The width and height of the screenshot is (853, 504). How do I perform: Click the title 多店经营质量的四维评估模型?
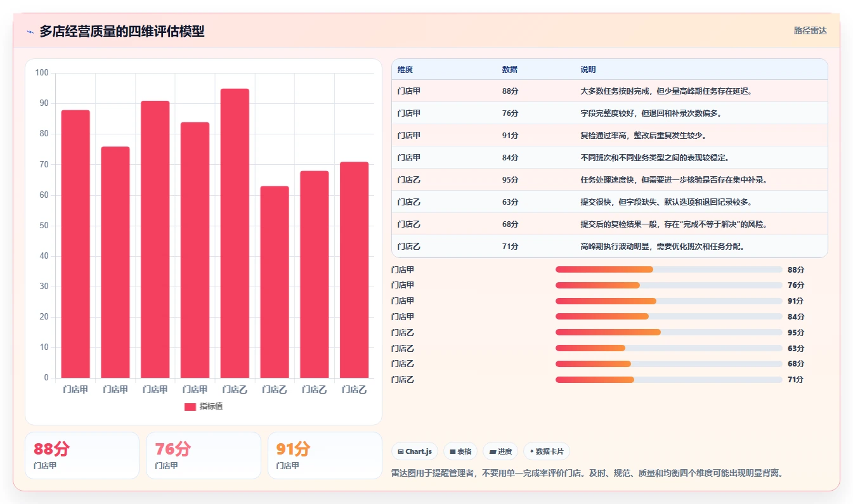122,31
